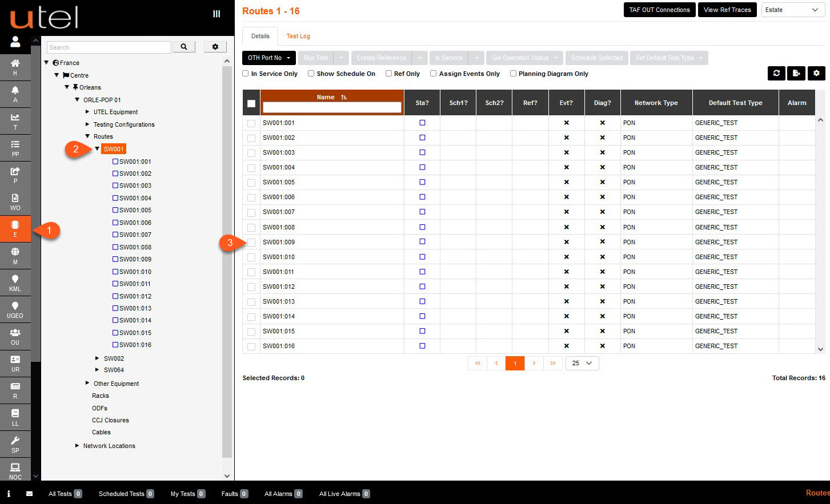Open table settings gear icon
The height and width of the screenshot is (504, 830).
point(816,73)
